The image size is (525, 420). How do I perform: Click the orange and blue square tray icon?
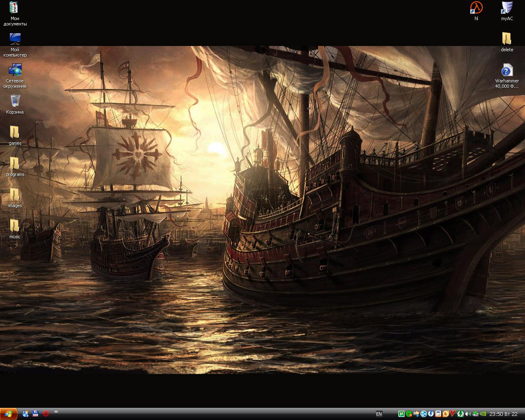click(x=438, y=414)
